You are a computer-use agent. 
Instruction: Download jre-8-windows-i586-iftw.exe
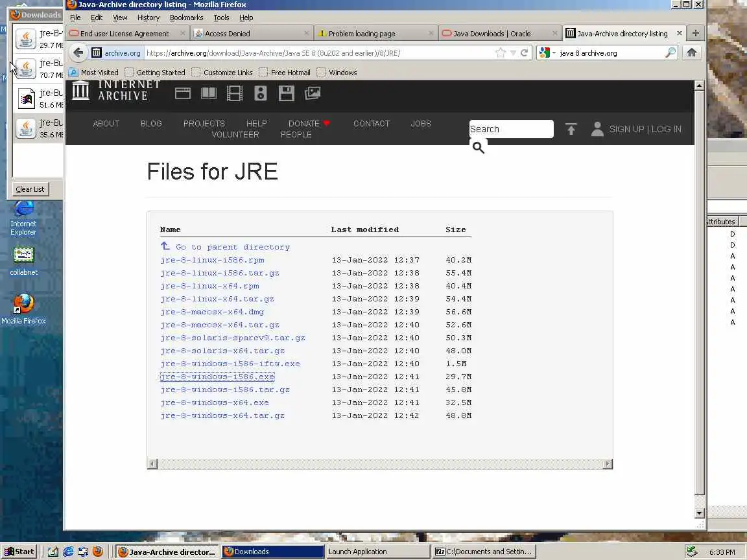click(x=230, y=364)
